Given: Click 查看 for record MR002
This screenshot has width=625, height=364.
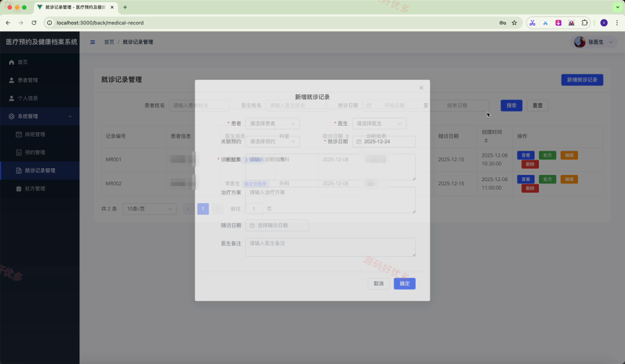Looking at the screenshot, I should 526,179.
